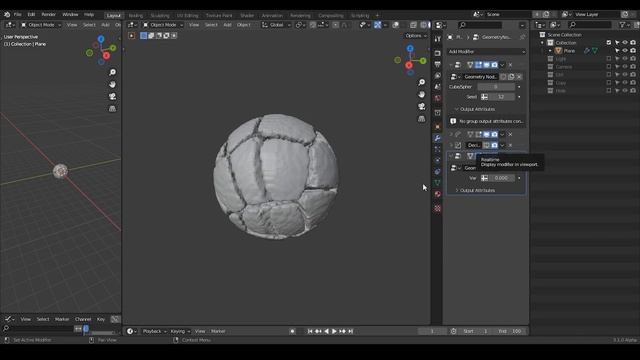Click zoom magnifier in main viewport
Screen dimensions: 640x360
point(422,82)
